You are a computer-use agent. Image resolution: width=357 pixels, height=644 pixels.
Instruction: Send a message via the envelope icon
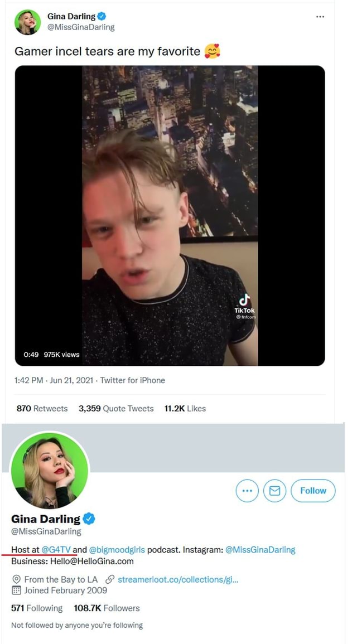[274, 491]
